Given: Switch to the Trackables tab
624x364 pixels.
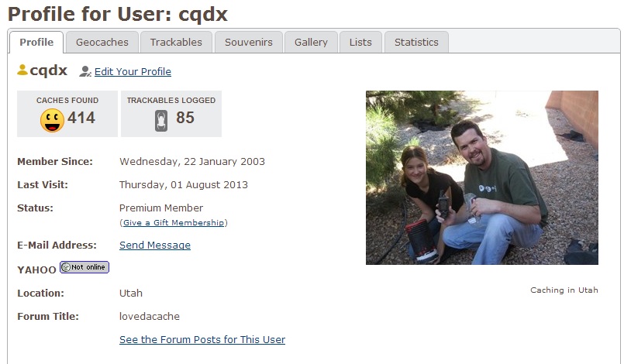Looking at the screenshot, I should click(176, 42).
